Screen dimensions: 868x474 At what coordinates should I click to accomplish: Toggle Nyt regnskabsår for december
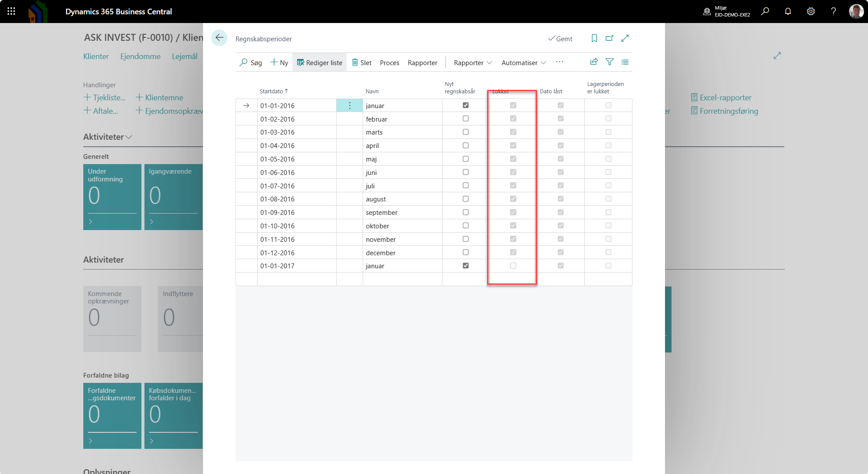coord(465,252)
